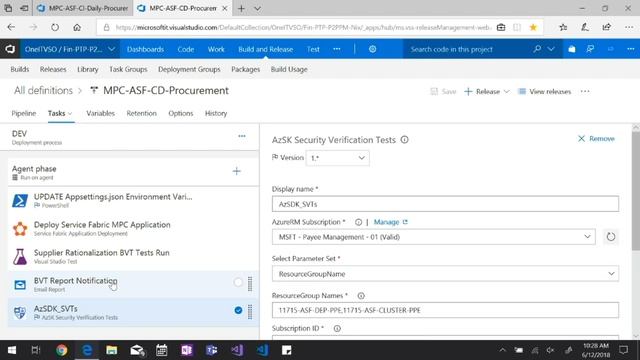Add a task to Agent phase

[x=236, y=171]
